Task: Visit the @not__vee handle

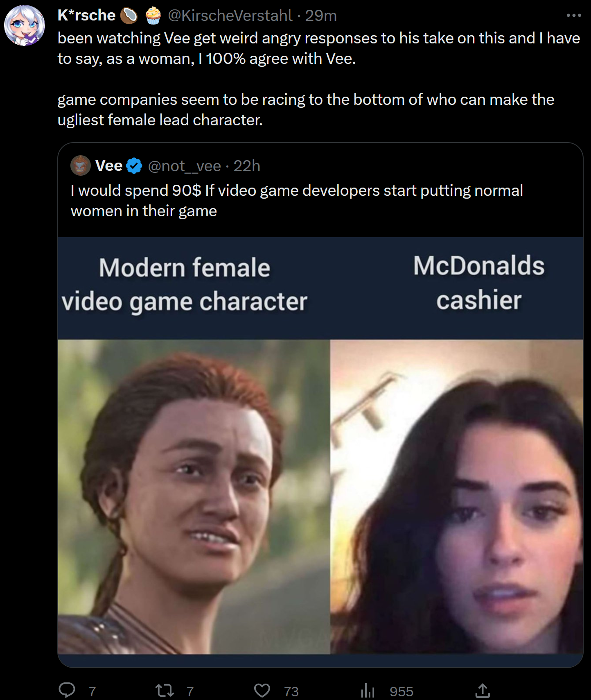Action: (x=185, y=166)
